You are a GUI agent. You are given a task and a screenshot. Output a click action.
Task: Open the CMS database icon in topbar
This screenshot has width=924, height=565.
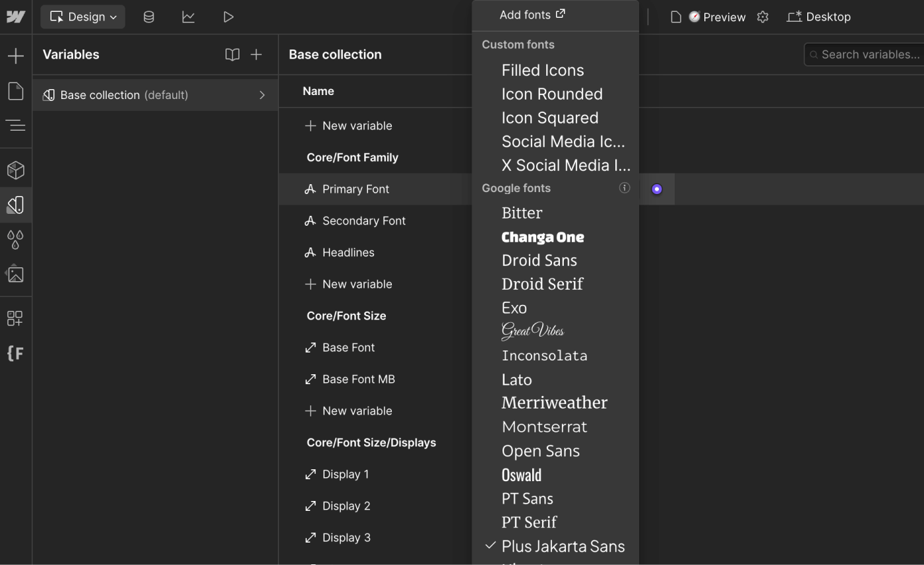148,17
